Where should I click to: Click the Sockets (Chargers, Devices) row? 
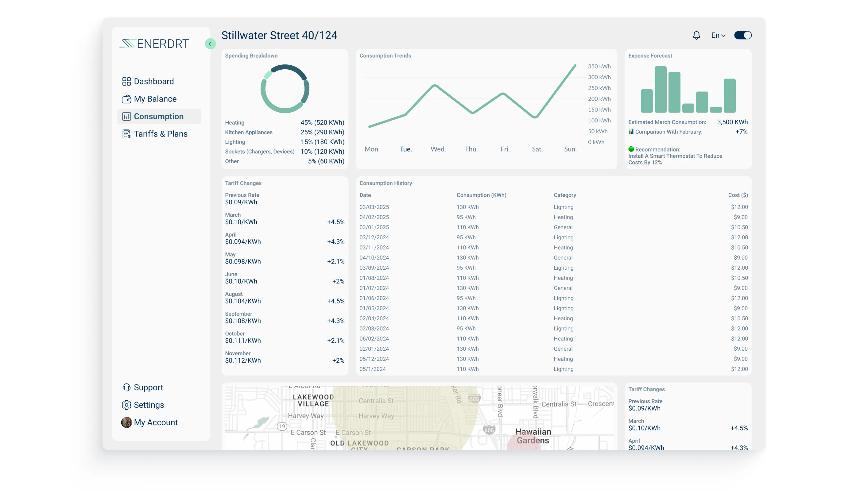pyautogui.click(x=285, y=152)
